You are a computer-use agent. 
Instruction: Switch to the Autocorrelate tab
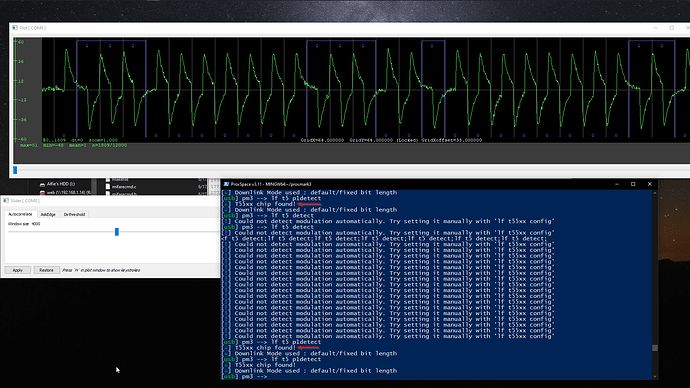point(20,214)
